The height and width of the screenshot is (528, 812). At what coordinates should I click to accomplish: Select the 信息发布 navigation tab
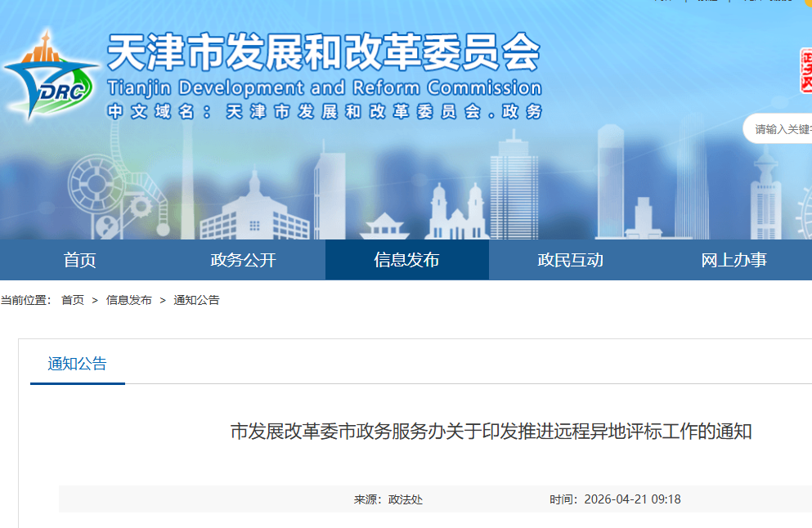point(406,259)
